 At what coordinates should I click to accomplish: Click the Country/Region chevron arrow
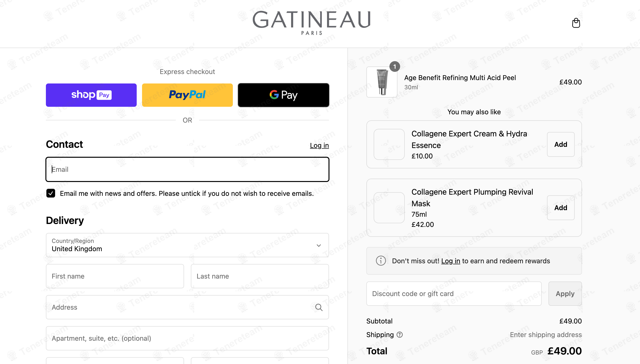(319, 245)
